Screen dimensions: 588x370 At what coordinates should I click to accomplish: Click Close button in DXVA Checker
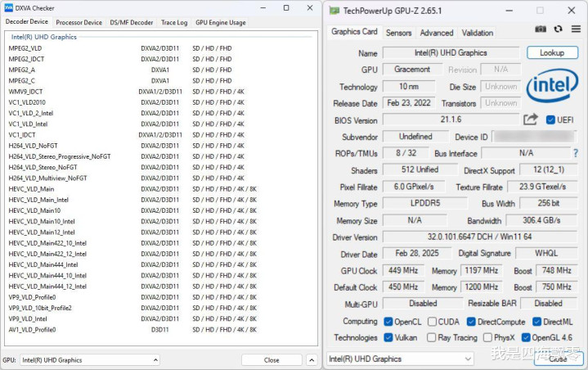point(272,360)
